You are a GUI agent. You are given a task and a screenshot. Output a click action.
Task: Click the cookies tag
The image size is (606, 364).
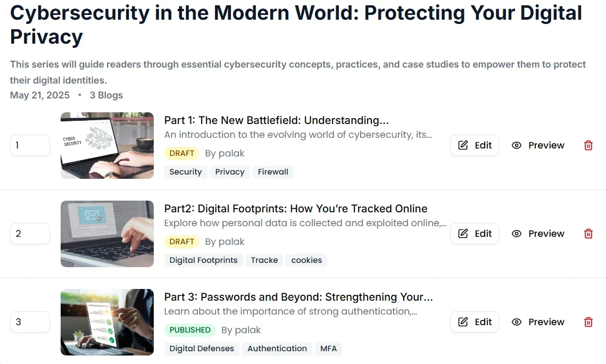[x=306, y=260]
